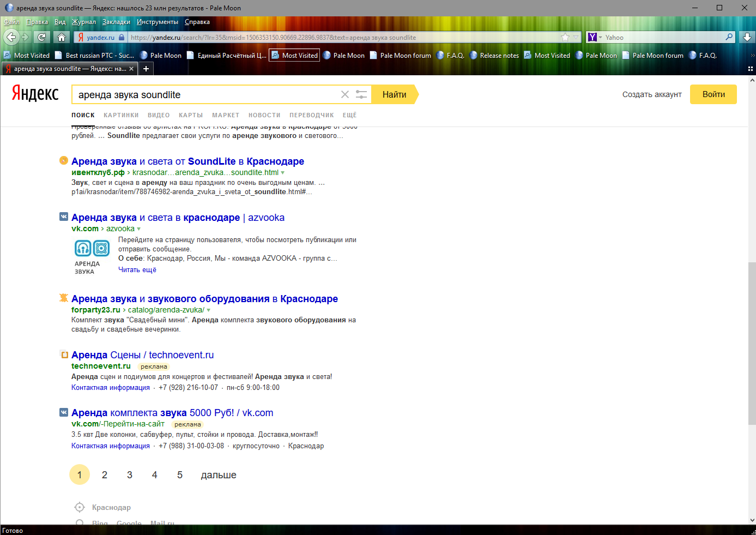Click the forparty23.ru result favicon
Viewport: 756px width, 535px height.
coord(64,298)
